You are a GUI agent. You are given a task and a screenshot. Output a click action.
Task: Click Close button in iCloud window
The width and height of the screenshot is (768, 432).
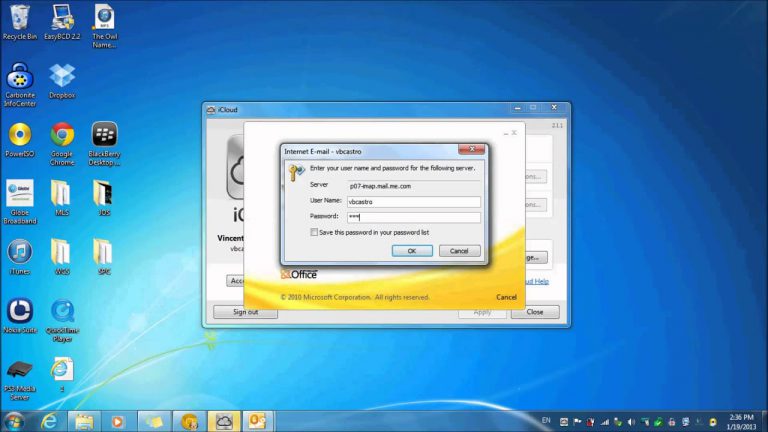(x=535, y=312)
